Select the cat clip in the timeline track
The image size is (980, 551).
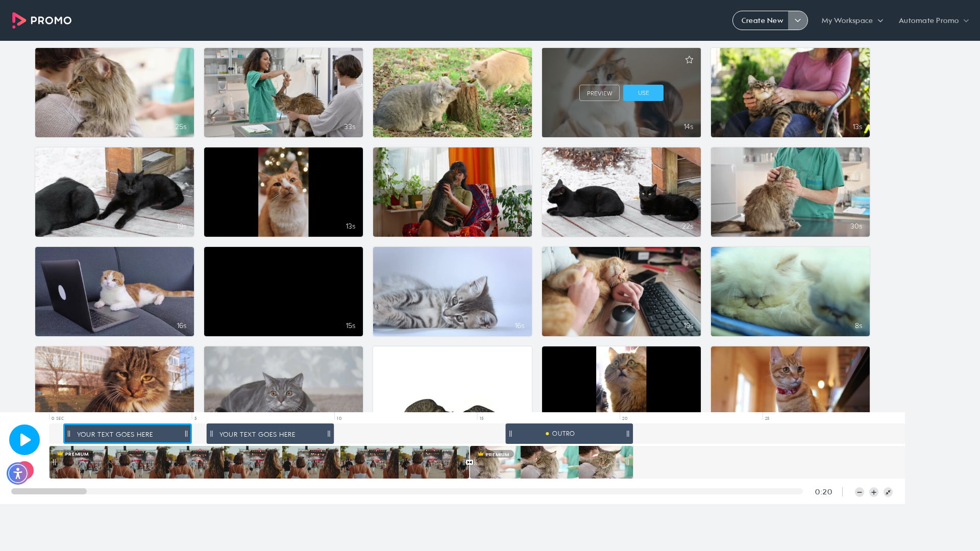click(551, 462)
